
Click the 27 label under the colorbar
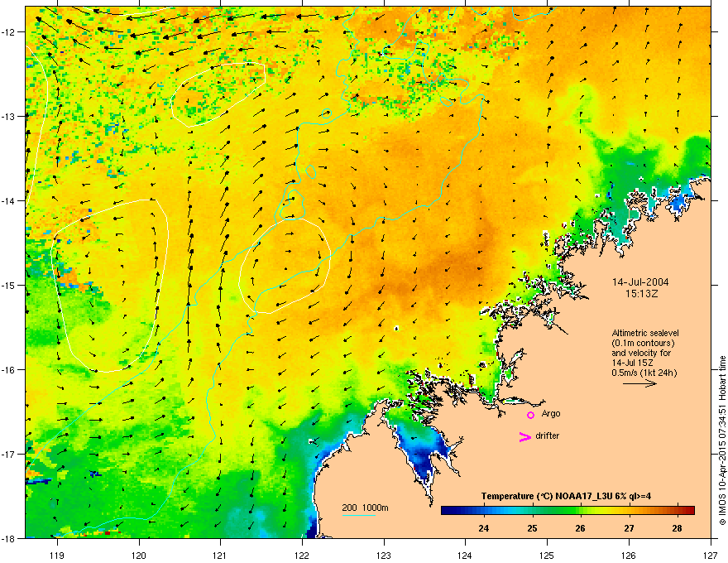click(629, 528)
